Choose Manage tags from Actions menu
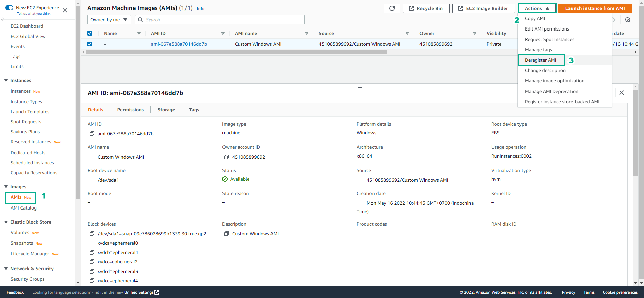The image size is (644, 298). (565, 50)
